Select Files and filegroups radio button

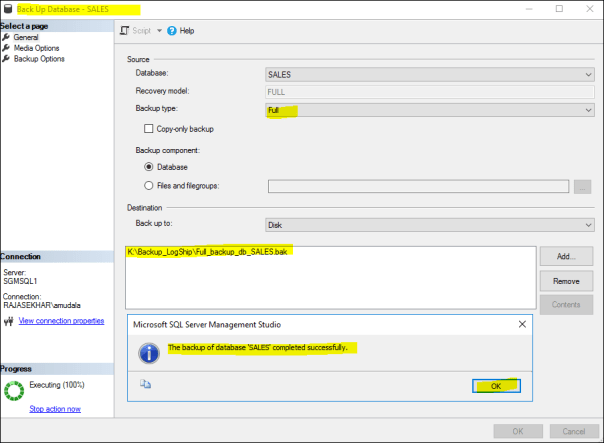149,185
